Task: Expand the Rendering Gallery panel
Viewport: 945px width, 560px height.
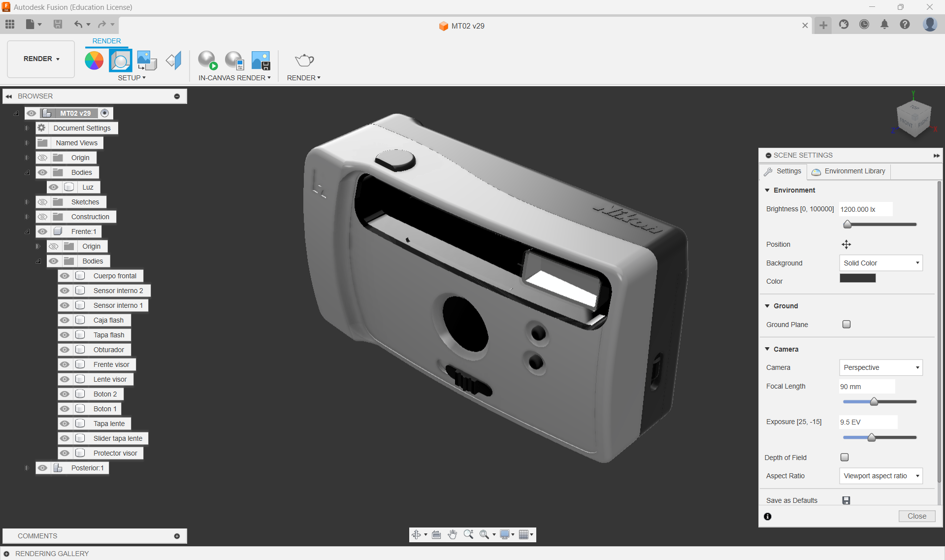Action: pyautogui.click(x=7, y=554)
